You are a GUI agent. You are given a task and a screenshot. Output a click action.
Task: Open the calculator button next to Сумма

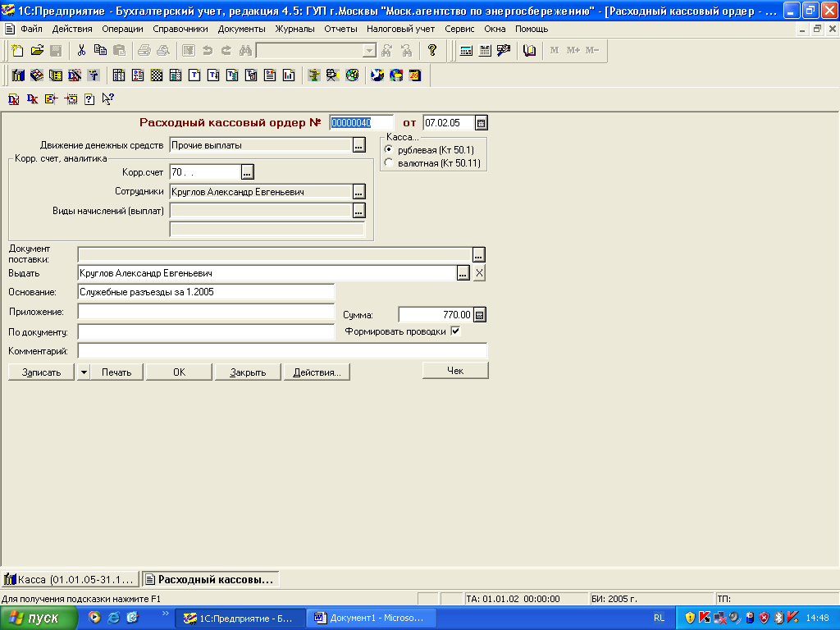480,315
